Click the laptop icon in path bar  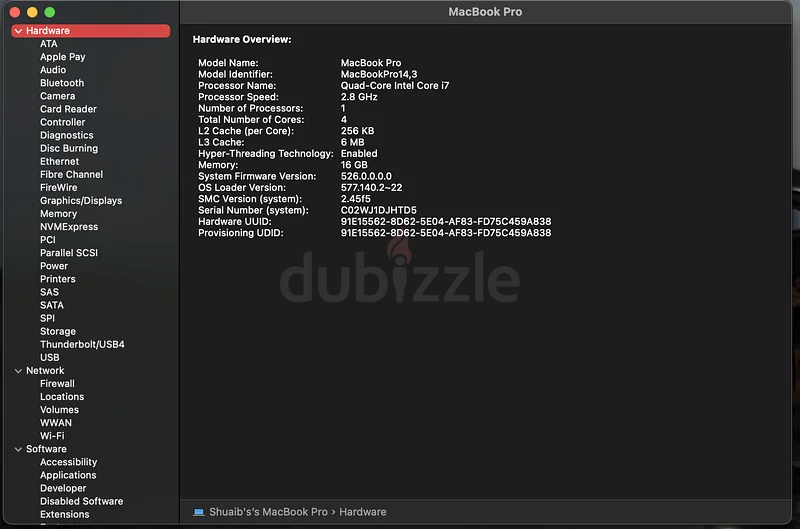point(198,512)
